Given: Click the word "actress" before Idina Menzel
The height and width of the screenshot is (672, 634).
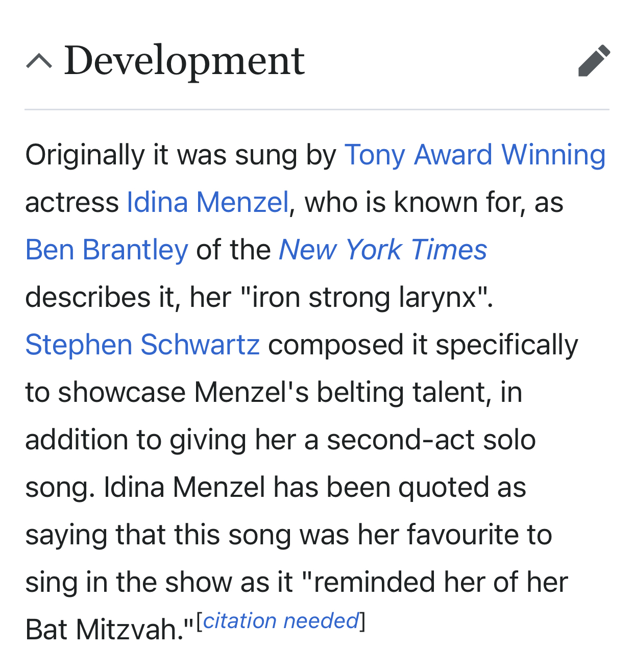Looking at the screenshot, I should (x=71, y=202).
